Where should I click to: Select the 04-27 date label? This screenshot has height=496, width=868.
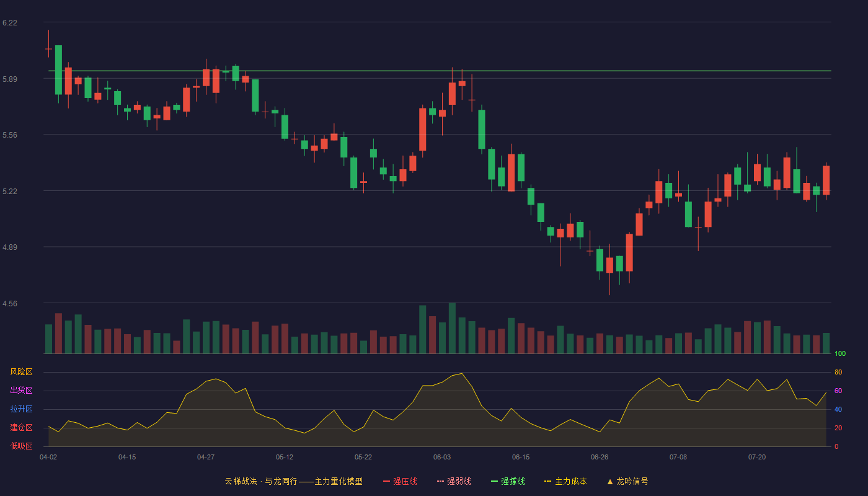206,457
